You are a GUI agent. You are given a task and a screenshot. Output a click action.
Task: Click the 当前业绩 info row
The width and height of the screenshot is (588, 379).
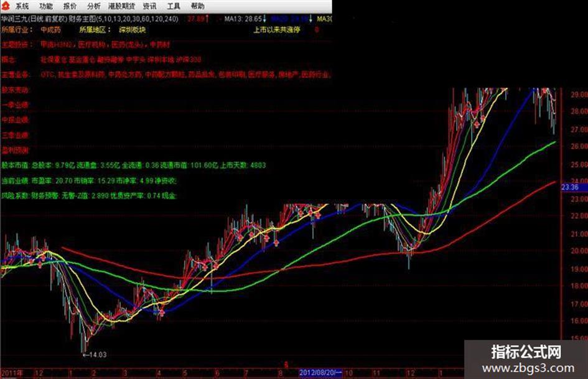89,180
